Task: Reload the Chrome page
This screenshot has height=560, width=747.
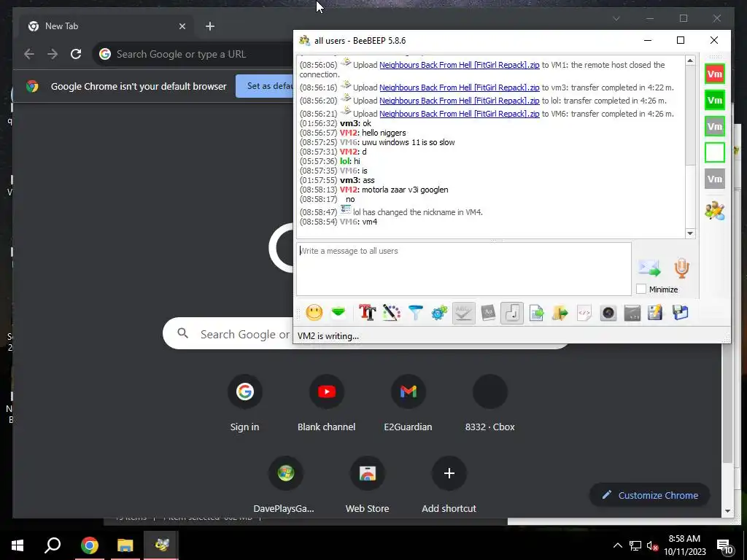Action: 76,54
